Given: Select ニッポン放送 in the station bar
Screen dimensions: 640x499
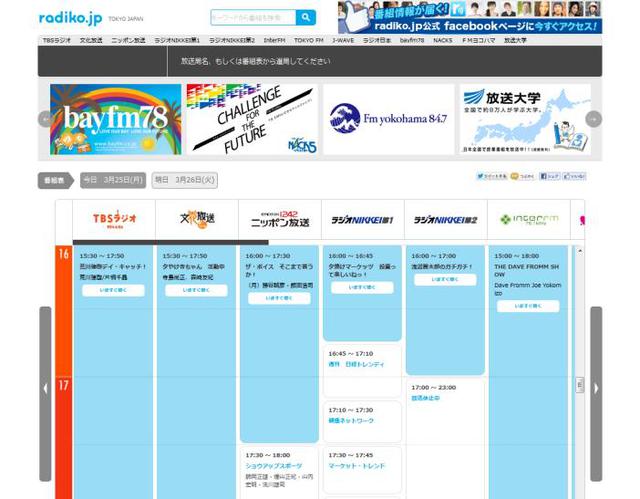Looking at the screenshot, I should click(128, 40).
